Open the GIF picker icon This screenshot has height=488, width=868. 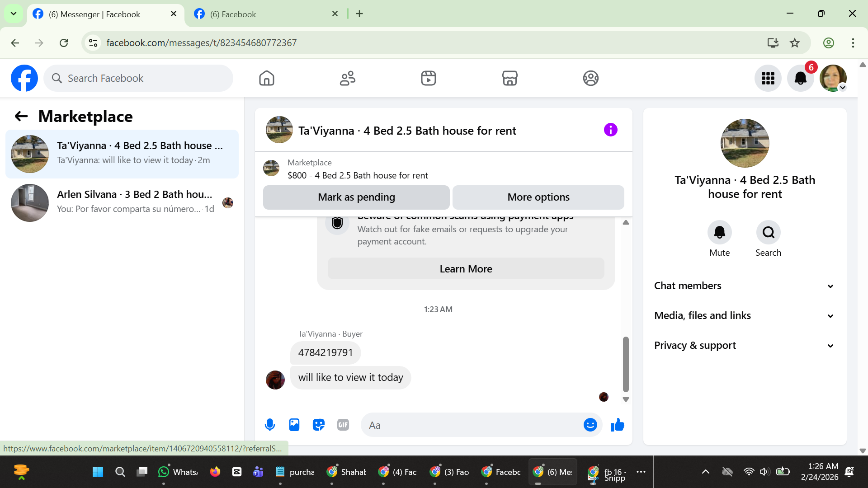(x=343, y=425)
